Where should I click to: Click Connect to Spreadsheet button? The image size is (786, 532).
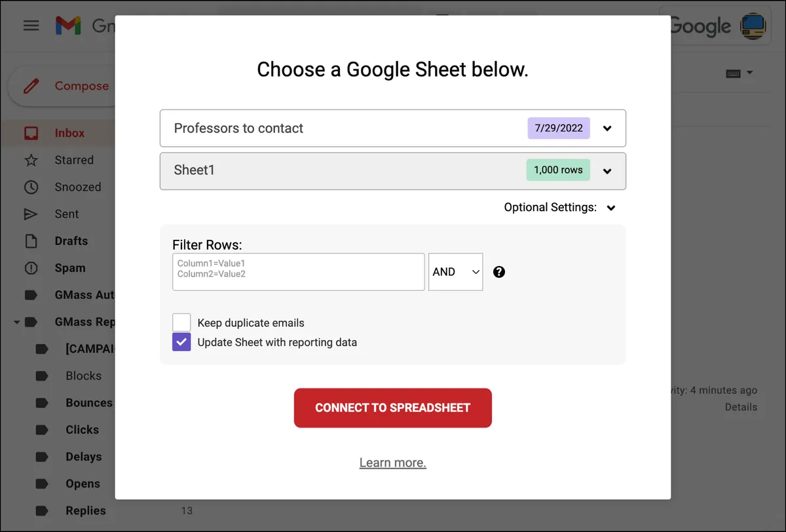pos(393,408)
